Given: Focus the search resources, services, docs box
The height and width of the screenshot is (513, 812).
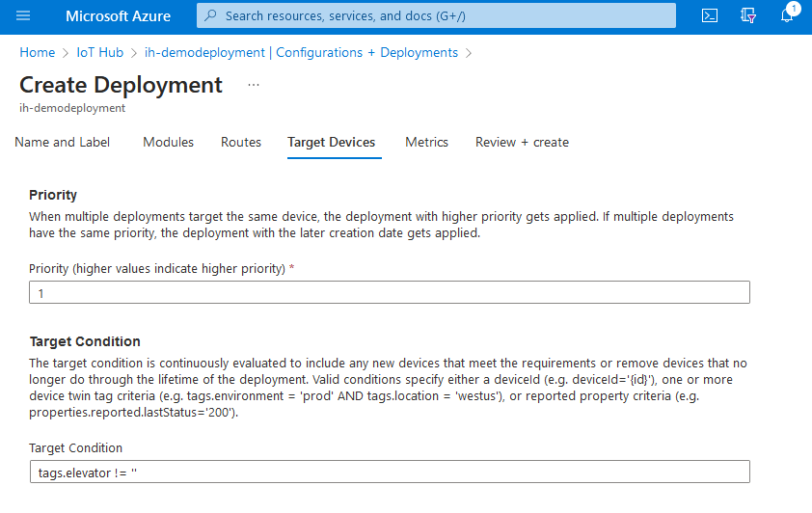Looking at the screenshot, I should point(444,16).
